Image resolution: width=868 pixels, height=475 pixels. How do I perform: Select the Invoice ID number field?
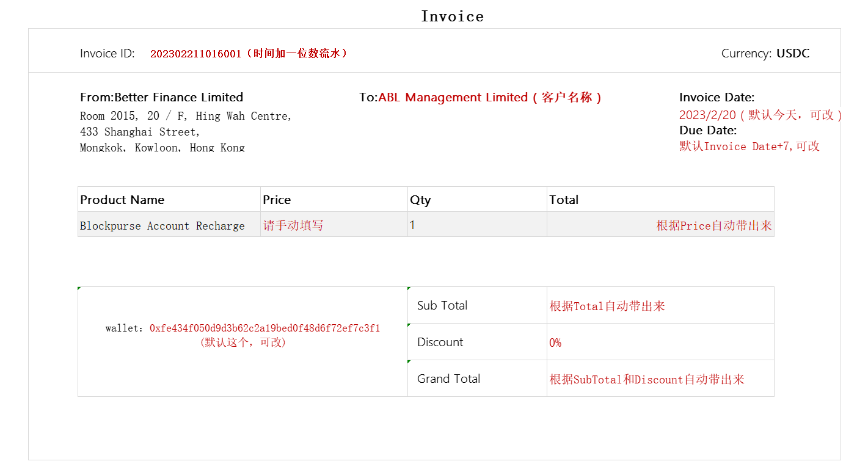(249, 54)
